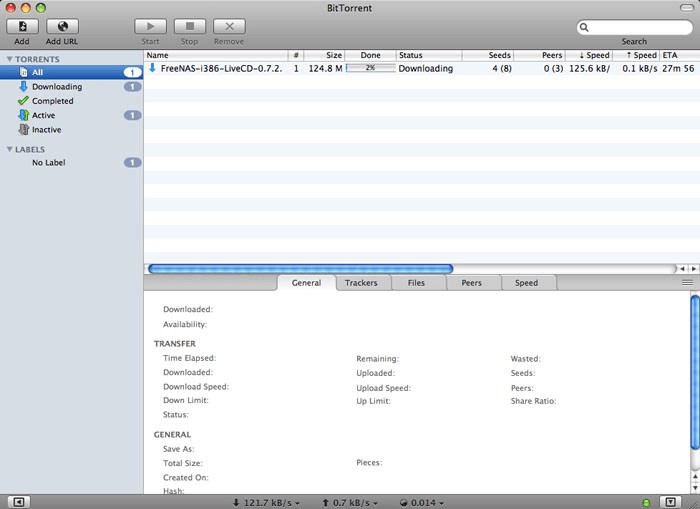Click the details pane scroll down arrow
Screen dimensions: 700x509
coord(695,488)
